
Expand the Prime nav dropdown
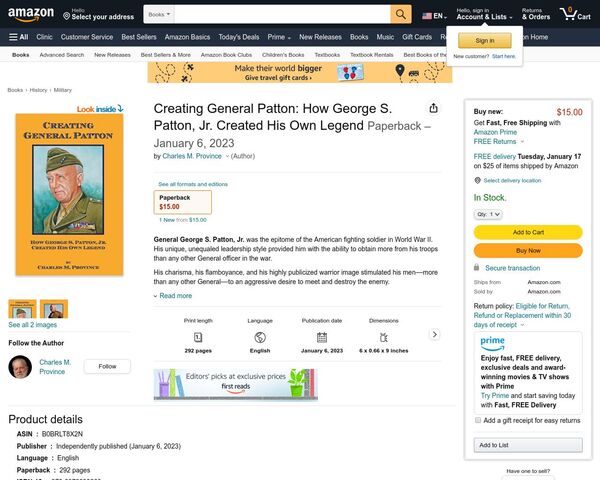279,37
